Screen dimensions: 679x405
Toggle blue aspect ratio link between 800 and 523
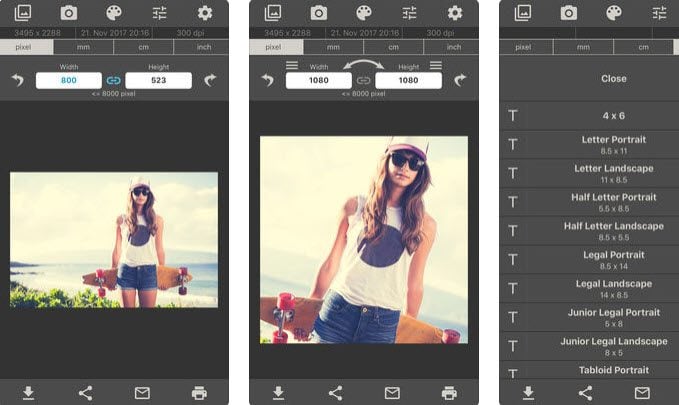click(113, 80)
